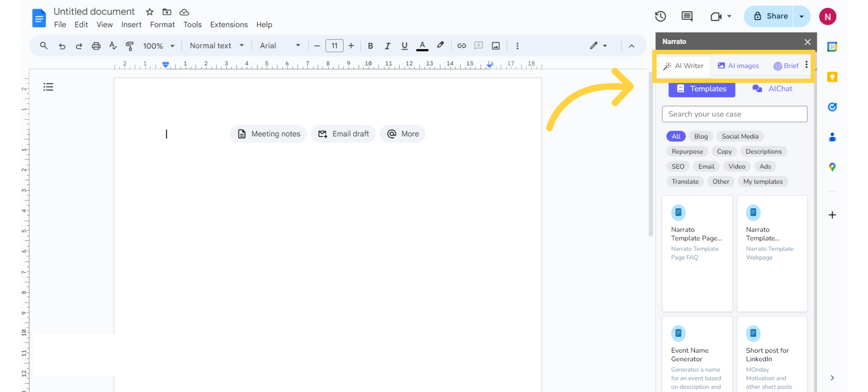This screenshot has height=392, width=868.
Task: Open the Edit menu
Action: [x=81, y=24]
